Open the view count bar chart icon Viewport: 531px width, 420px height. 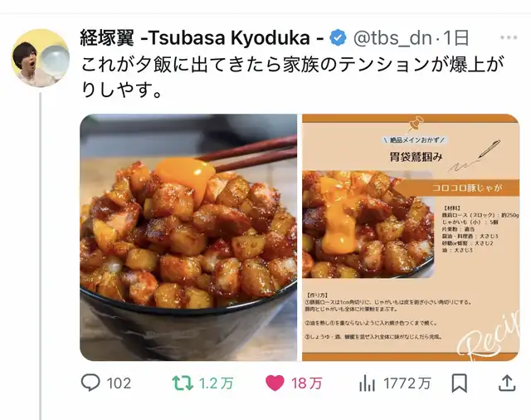[x=367, y=383]
